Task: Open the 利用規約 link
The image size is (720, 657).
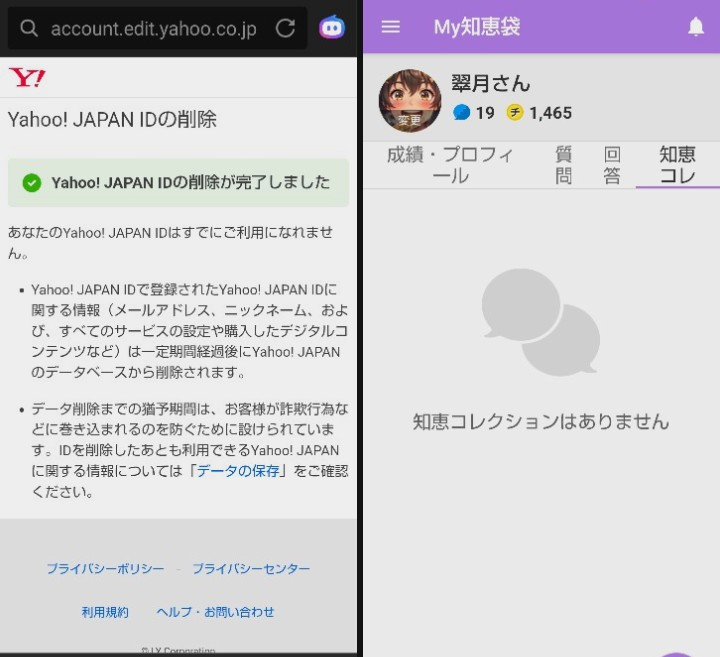Action: [x=105, y=612]
